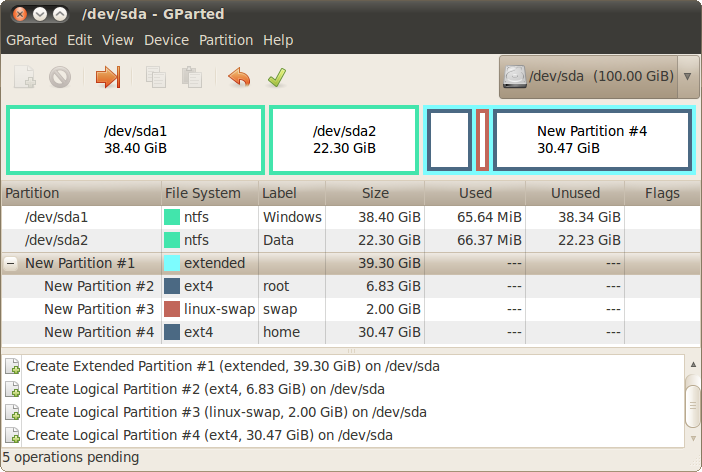Select the /dev/sda2 Data row
The width and height of the screenshot is (702, 472).
tap(351, 240)
